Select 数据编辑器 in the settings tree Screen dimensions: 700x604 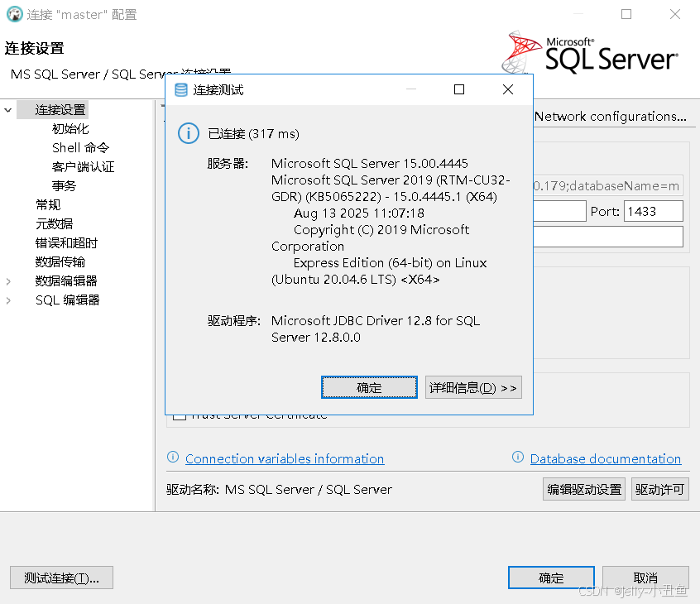[x=66, y=281]
